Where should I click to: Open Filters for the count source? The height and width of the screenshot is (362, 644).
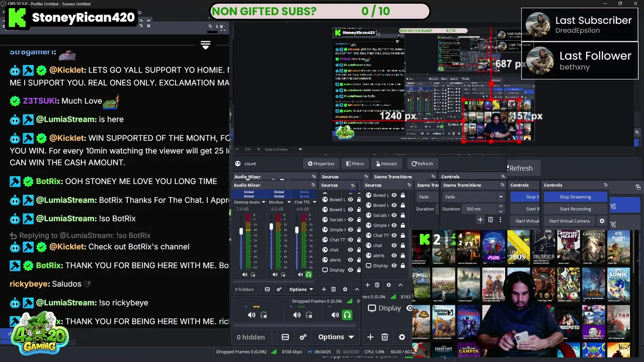click(x=355, y=163)
